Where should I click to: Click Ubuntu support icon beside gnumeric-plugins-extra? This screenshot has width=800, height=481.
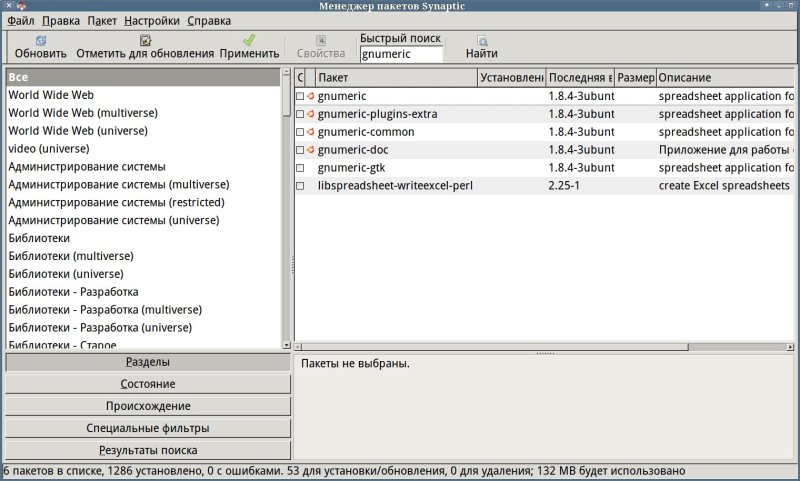310,114
